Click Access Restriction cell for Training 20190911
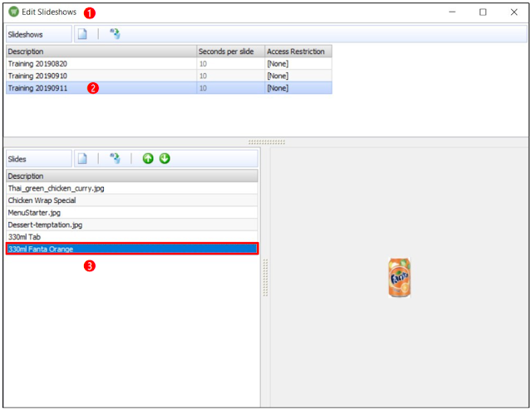 coord(298,88)
